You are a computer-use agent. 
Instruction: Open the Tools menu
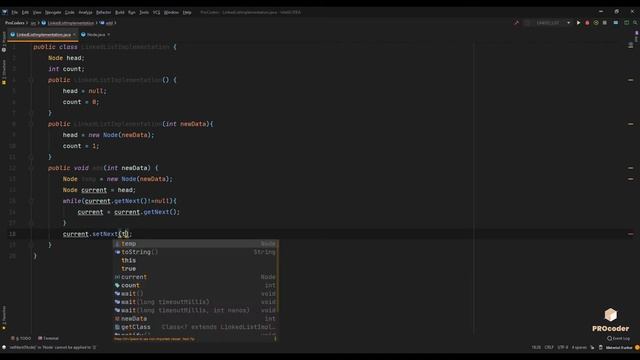(x=144, y=12)
